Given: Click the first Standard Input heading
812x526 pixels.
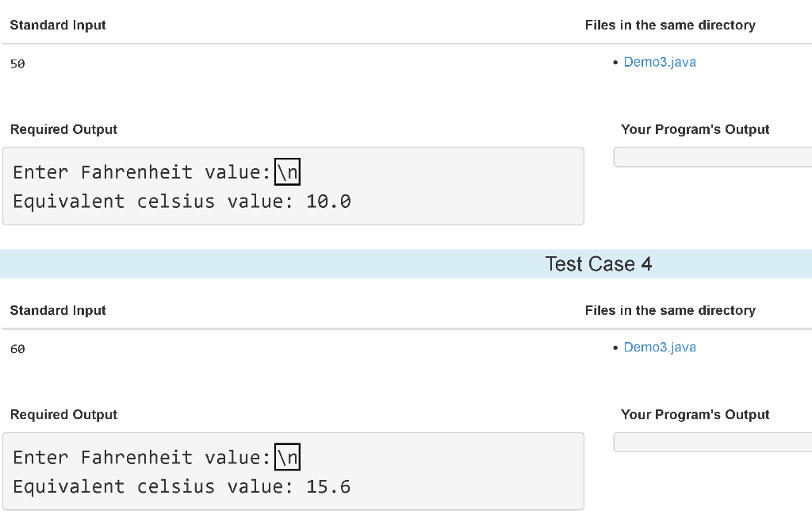Looking at the screenshot, I should pos(57,25).
